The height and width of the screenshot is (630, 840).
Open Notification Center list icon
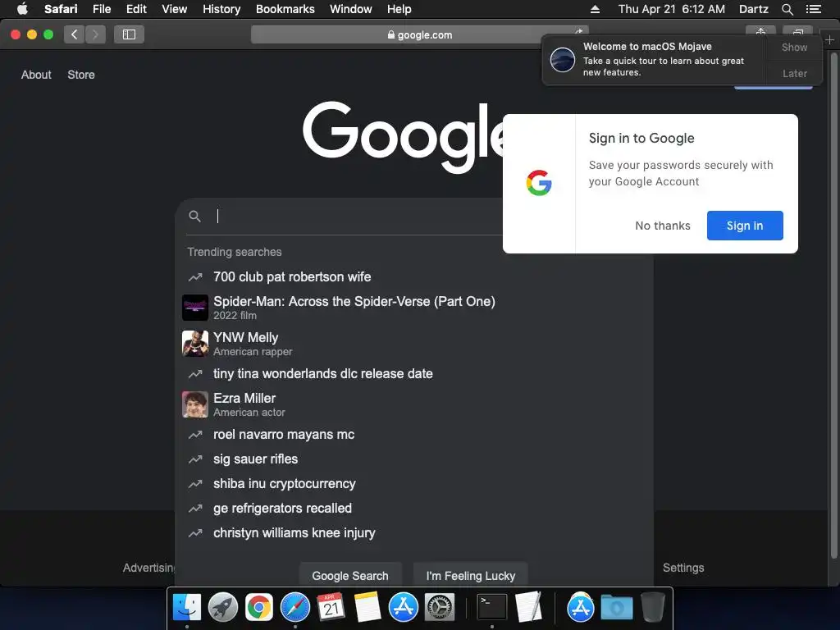tap(814, 9)
